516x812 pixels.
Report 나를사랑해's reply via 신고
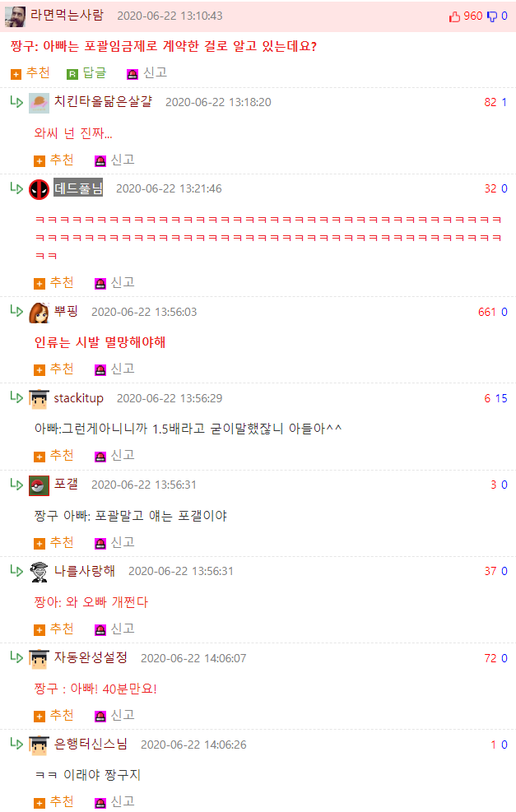point(114,629)
